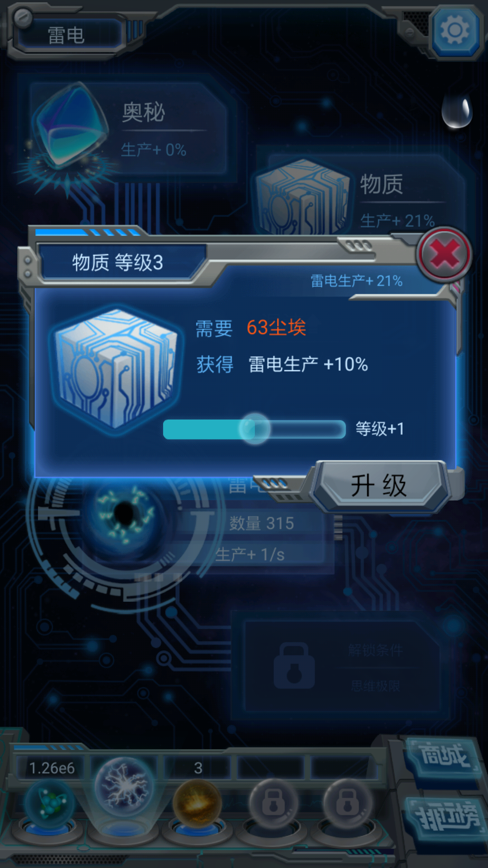Viewport: 488px width, 868px height.
Task: Tap the water droplet icon
Action: point(457,110)
